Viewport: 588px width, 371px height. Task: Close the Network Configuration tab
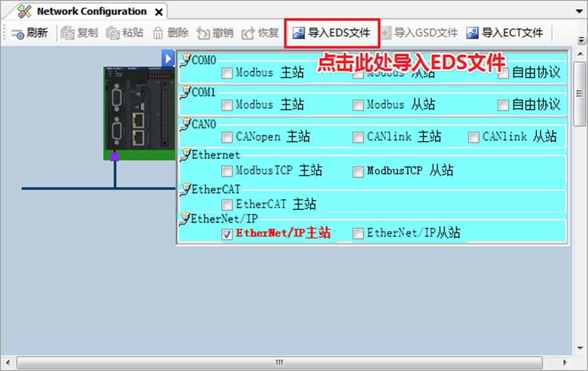159,12
